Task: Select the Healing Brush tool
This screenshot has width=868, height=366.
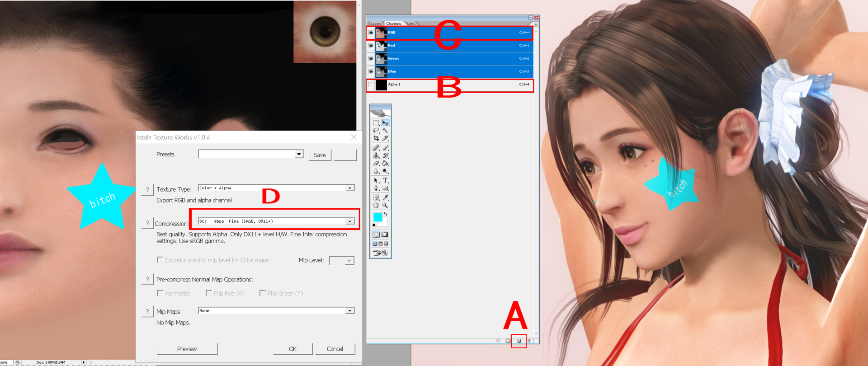Action: (376, 148)
